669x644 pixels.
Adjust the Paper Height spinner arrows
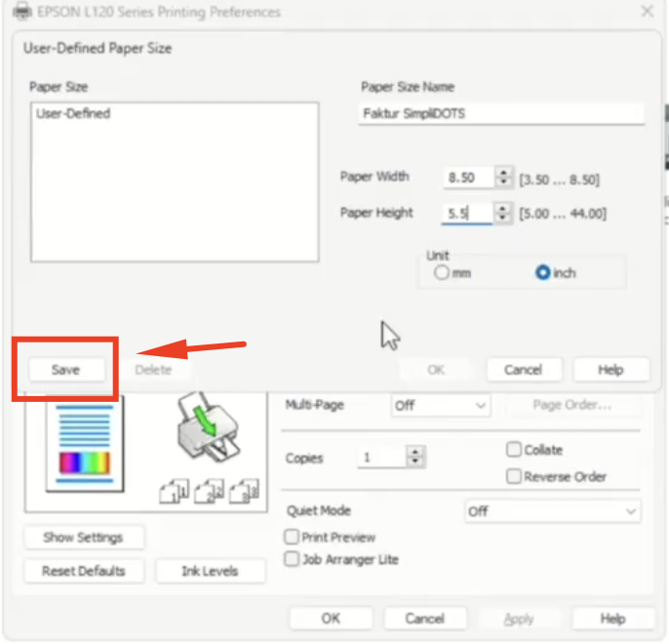point(503,213)
